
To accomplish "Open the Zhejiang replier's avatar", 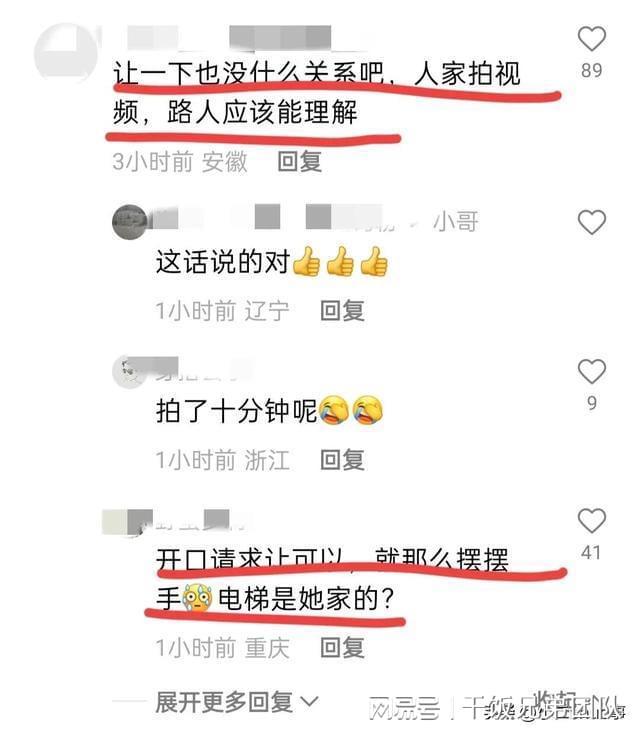I will pos(129,372).
